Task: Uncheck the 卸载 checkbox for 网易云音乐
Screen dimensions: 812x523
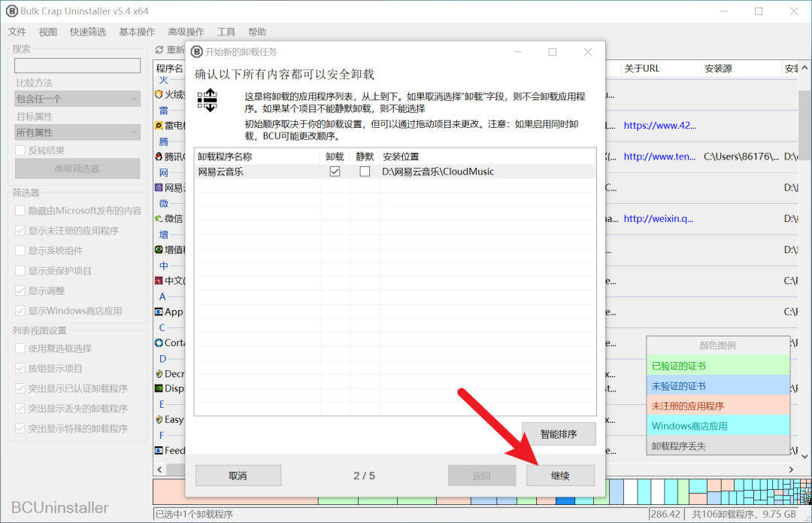Action: (334, 171)
